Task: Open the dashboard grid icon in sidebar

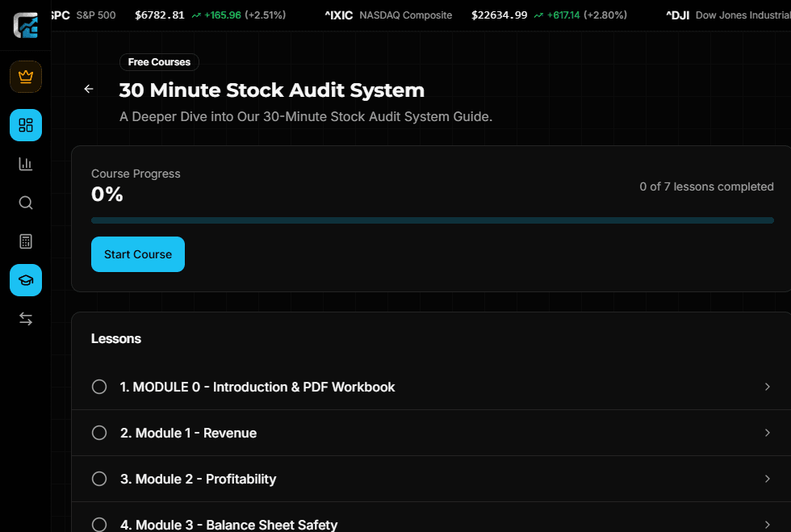Action: (x=25, y=125)
